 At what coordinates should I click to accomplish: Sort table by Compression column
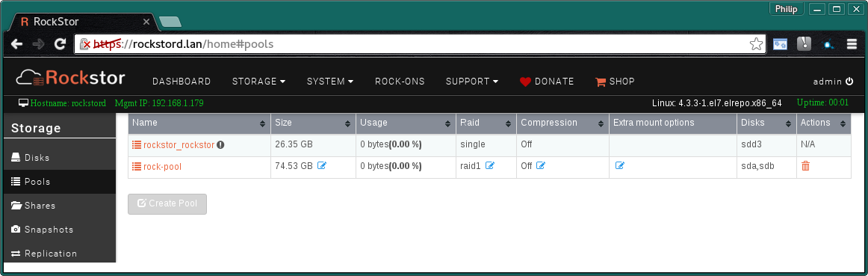562,123
